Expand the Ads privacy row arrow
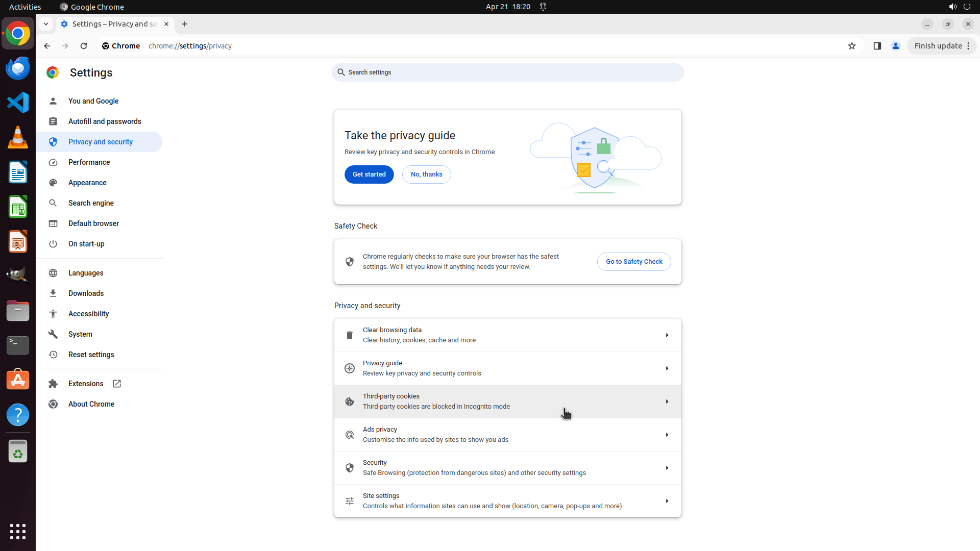This screenshot has height=551, width=980. pyautogui.click(x=667, y=435)
